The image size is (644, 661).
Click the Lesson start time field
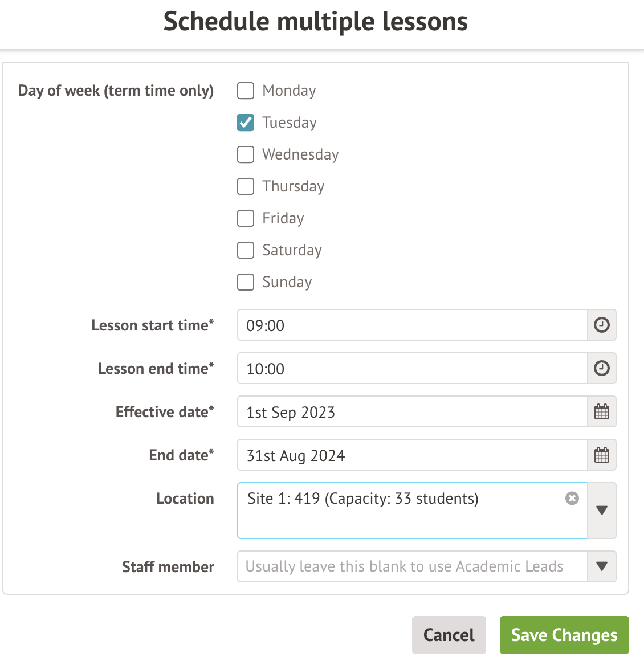(411, 325)
